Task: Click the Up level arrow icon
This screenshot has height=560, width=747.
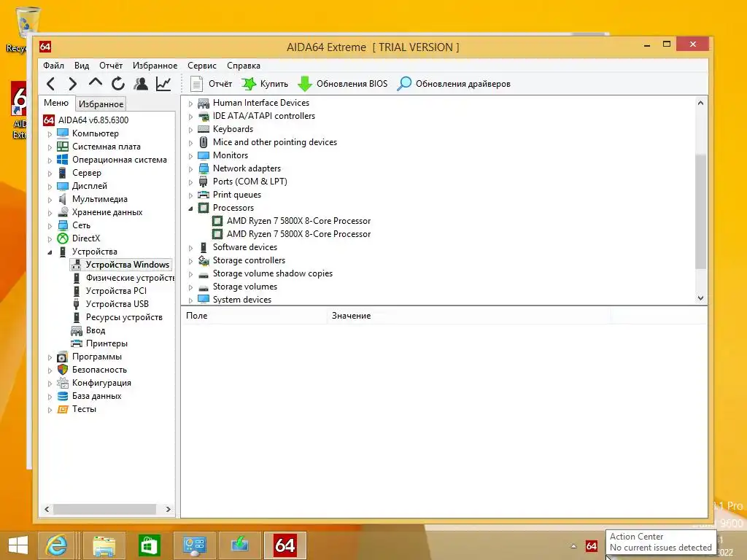Action: [x=96, y=83]
